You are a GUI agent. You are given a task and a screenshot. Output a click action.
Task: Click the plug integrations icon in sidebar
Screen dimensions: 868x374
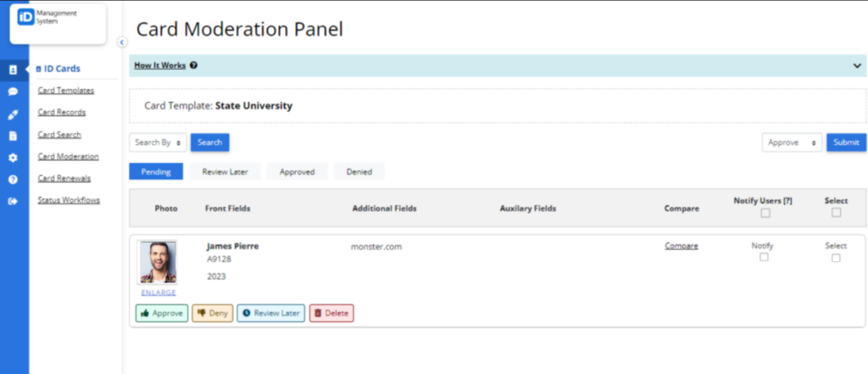tap(13, 114)
